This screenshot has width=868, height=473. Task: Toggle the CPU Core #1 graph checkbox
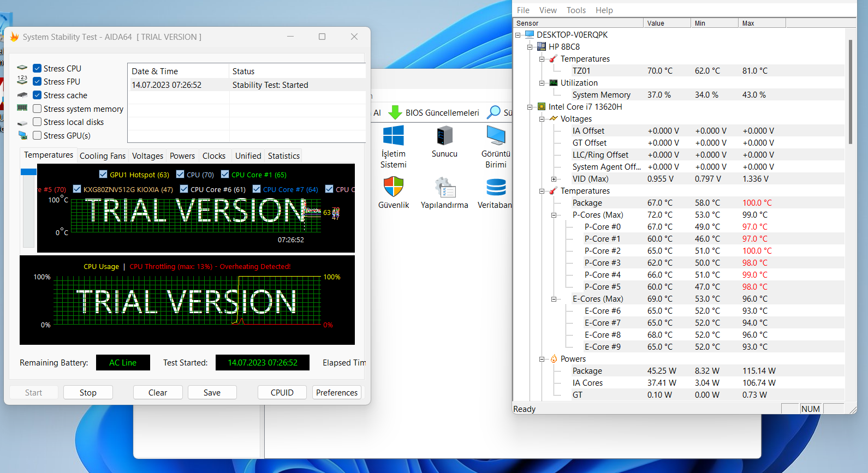coord(225,174)
